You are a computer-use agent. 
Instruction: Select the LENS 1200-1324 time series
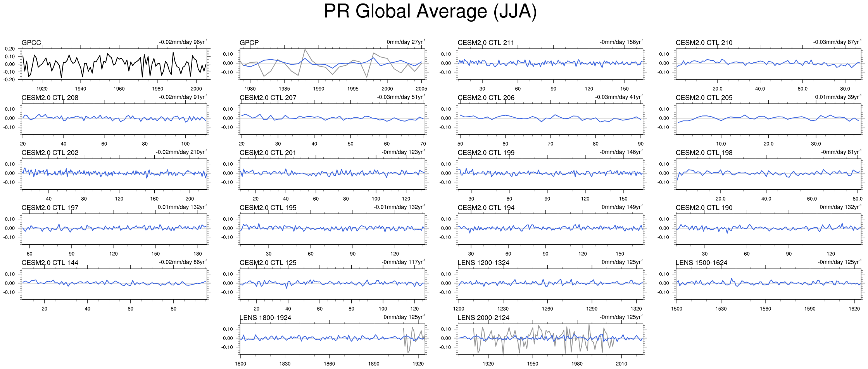(550, 284)
